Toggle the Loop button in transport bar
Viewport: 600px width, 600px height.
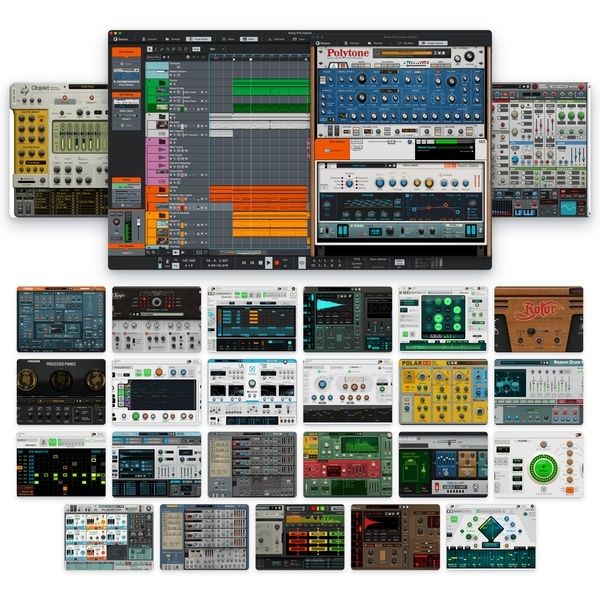(302, 262)
